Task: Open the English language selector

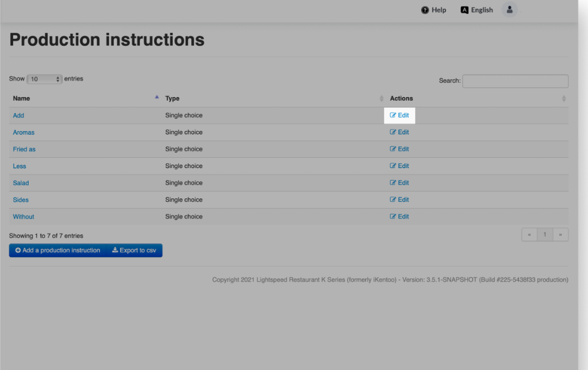Action: pos(477,10)
